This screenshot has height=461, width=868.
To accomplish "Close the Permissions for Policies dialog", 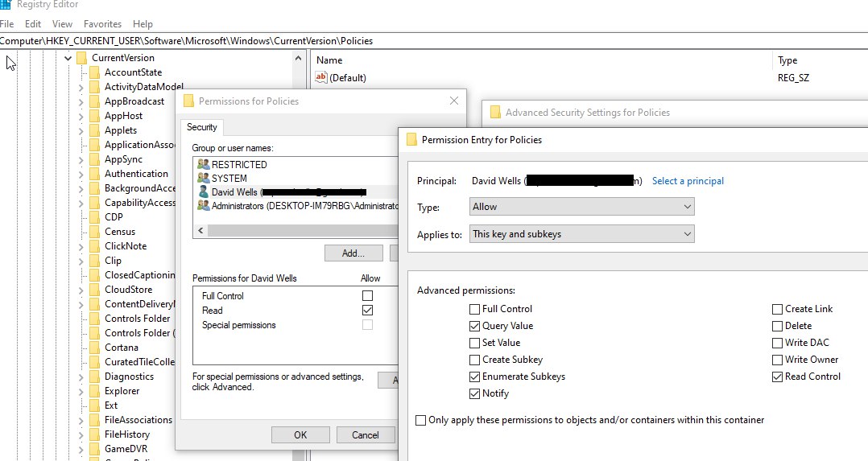I will [x=454, y=101].
